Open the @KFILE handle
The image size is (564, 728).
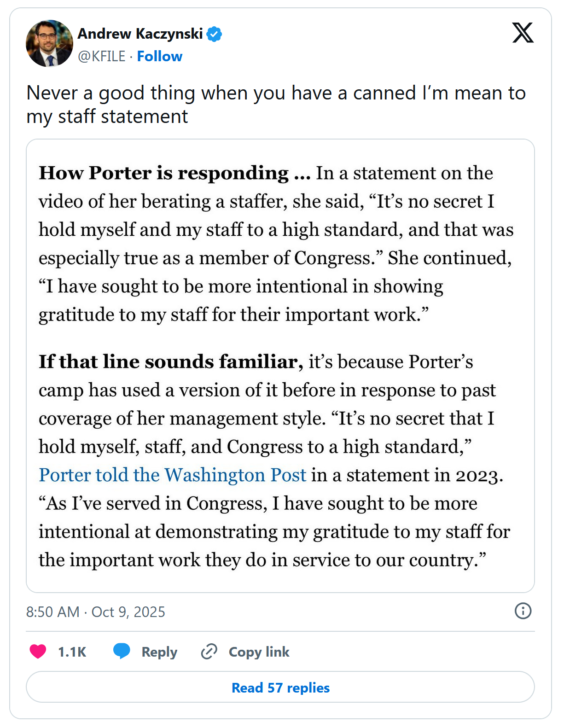pyautogui.click(x=101, y=56)
